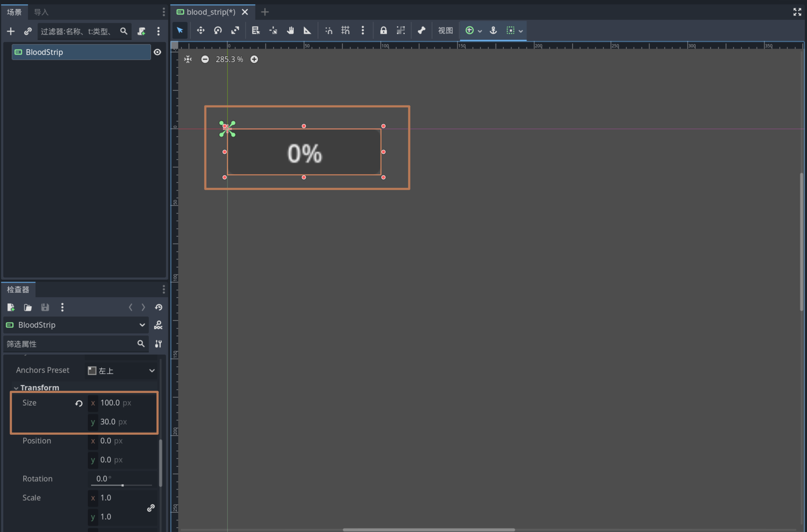
Task: Edit the Scale x value
Action: (x=116, y=498)
